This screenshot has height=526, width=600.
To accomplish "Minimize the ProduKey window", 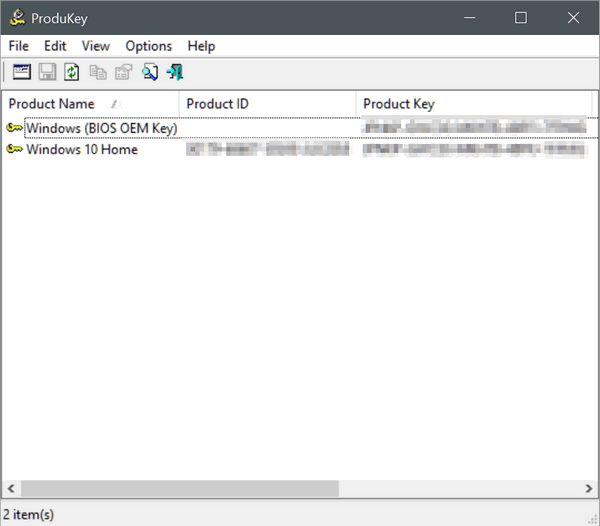I will tap(470, 18).
